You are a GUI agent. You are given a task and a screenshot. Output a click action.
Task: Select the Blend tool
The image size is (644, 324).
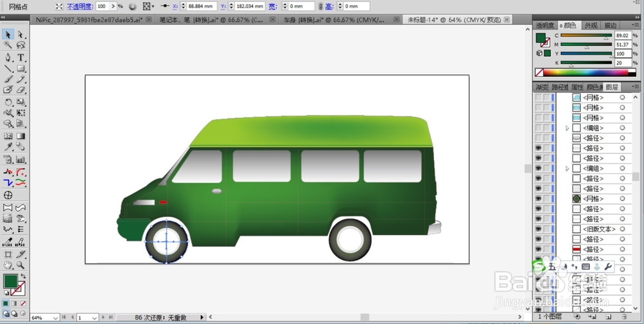(21, 147)
